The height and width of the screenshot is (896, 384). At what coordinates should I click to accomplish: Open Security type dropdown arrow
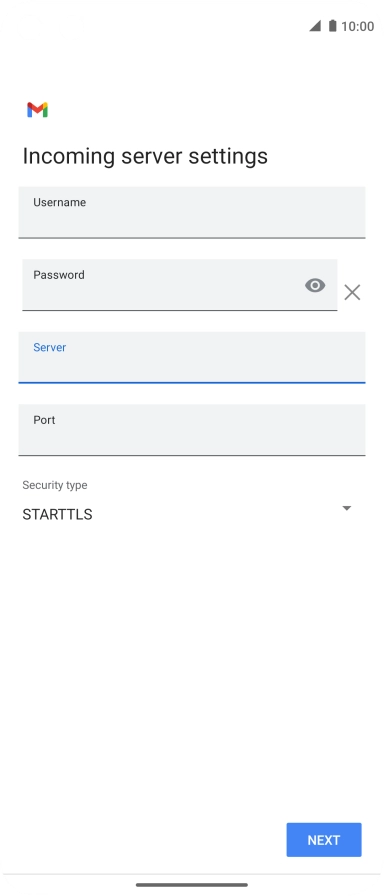point(346,508)
